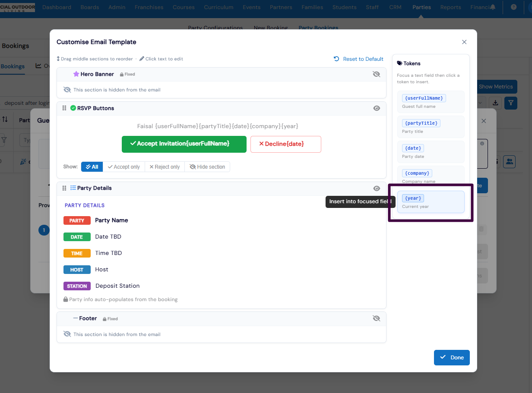
Task: Select the Accept only show option
Action: point(124,167)
